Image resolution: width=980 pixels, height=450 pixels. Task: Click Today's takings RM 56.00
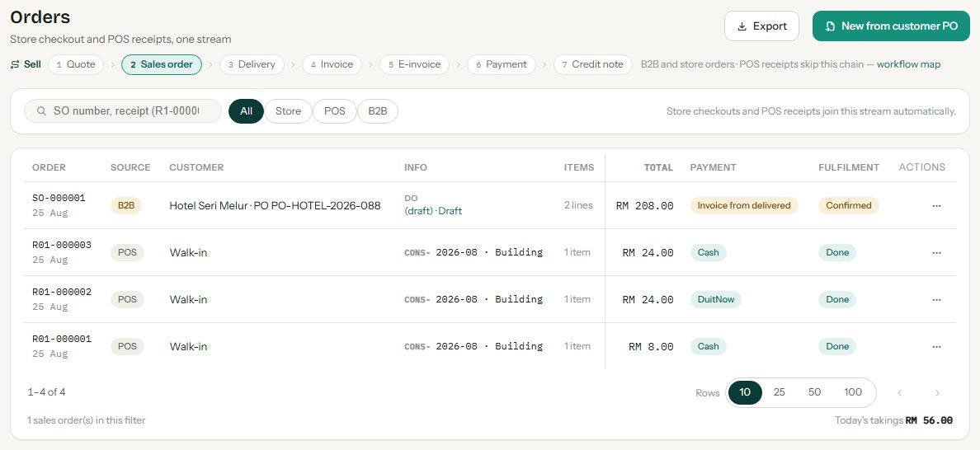(893, 420)
